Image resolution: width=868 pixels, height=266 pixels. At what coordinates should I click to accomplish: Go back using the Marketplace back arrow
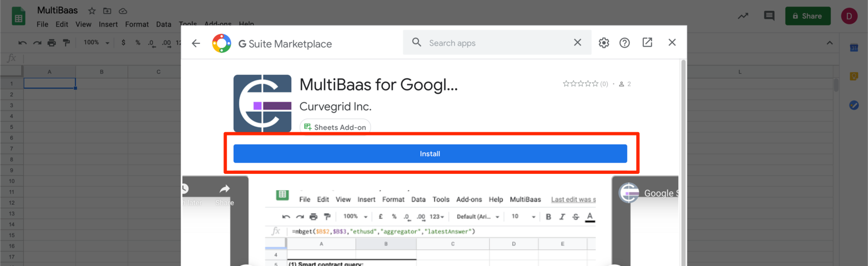click(x=196, y=43)
